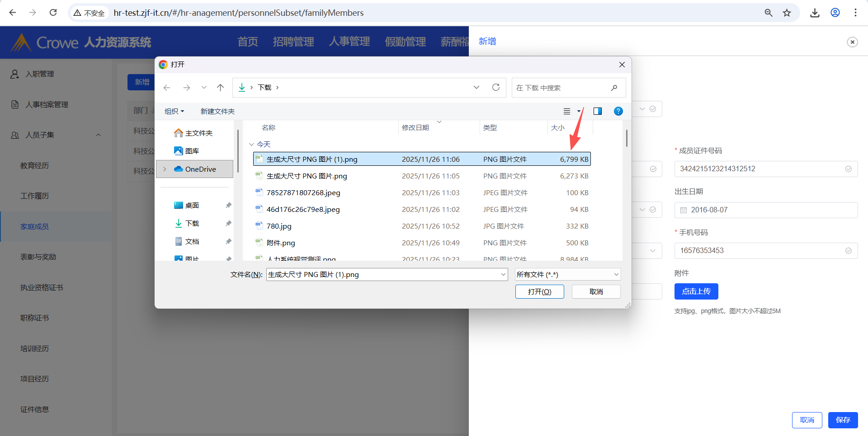868x436 pixels.
Task: Click the 手机号码 input field
Action: [766, 251]
